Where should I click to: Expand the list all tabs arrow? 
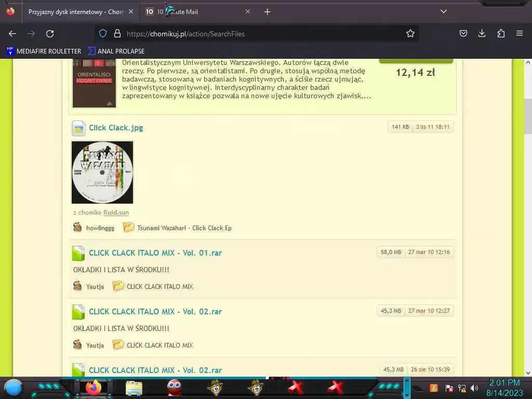444,11
